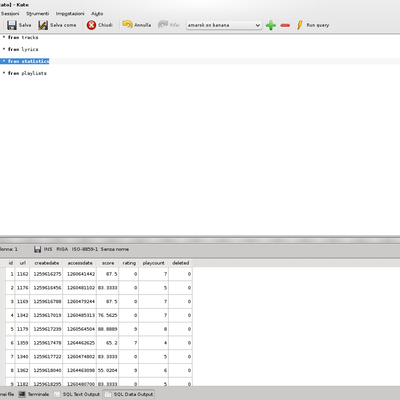Screen dimensions: 400x400
Task: Select accessdate cell 1264463098
Action: point(80,370)
